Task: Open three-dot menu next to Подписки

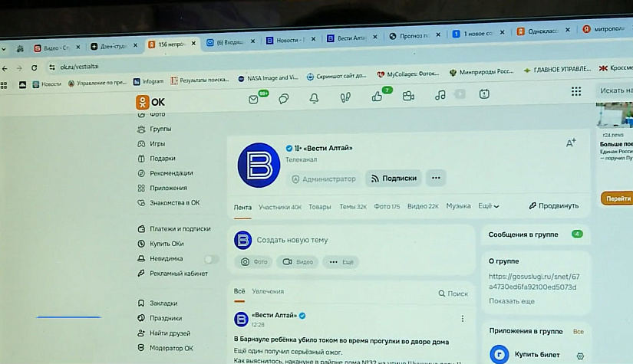Action: (436, 178)
